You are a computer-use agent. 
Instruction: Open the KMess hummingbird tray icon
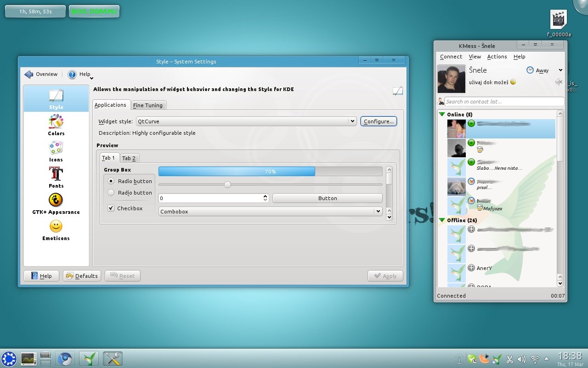(x=497, y=359)
